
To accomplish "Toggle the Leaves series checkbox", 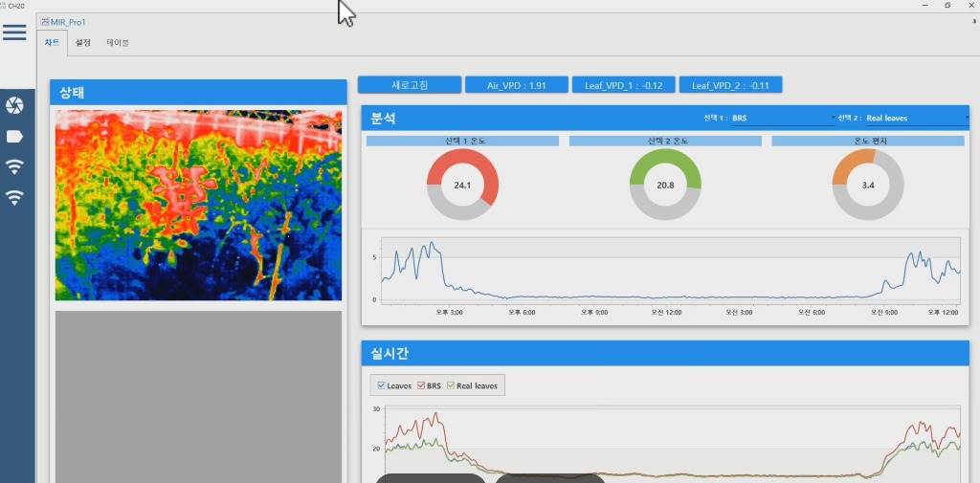I will coord(381,385).
